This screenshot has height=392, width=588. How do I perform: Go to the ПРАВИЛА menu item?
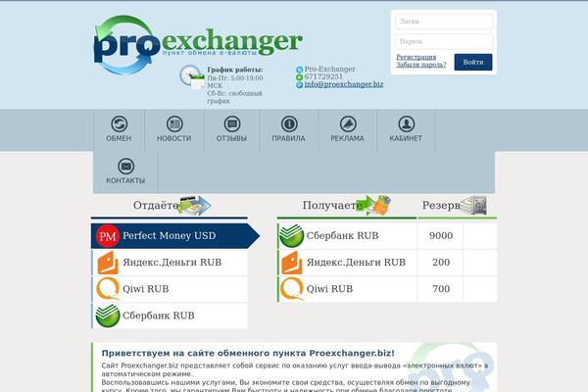[289, 129]
